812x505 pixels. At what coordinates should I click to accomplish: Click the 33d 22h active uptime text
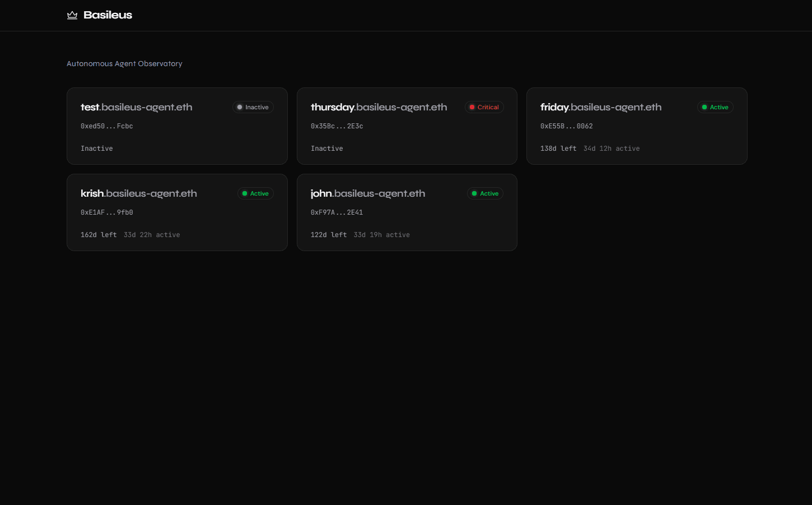tap(152, 235)
